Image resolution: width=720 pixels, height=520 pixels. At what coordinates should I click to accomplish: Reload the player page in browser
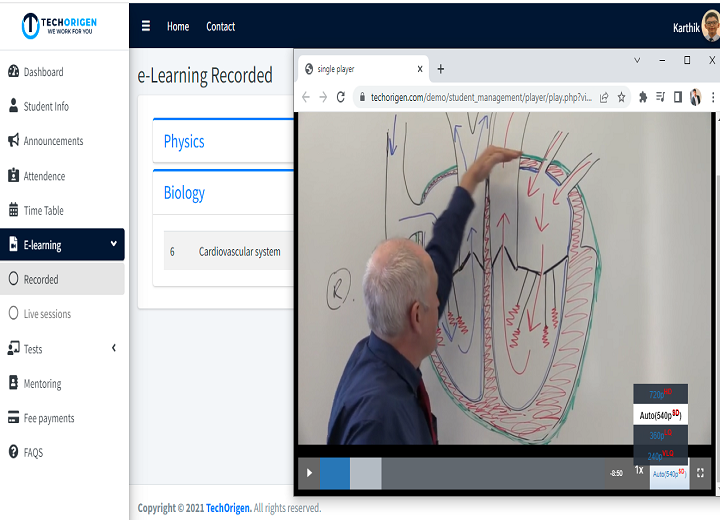click(x=341, y=97)
